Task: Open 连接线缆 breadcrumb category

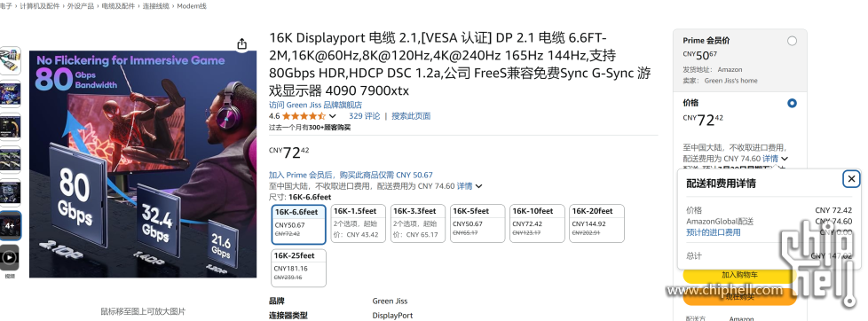Action: [157, 6]
